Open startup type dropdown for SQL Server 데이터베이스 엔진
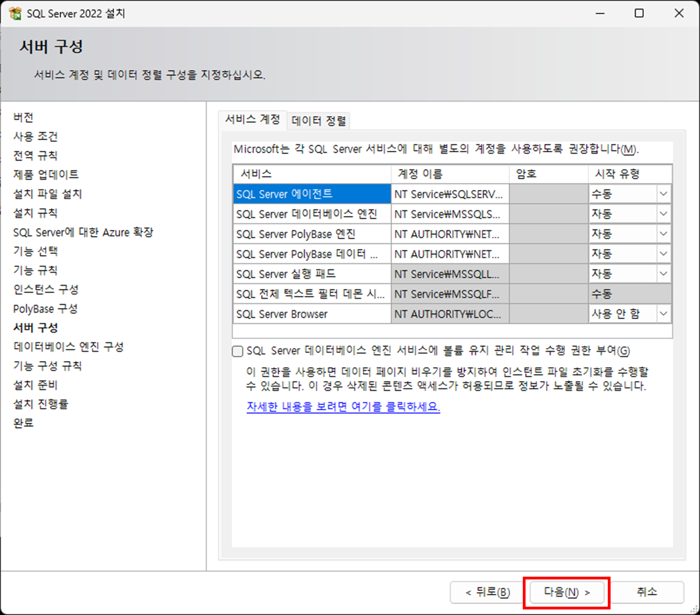Viewport: 700px width, 615px height. click(x=663, y=214)
